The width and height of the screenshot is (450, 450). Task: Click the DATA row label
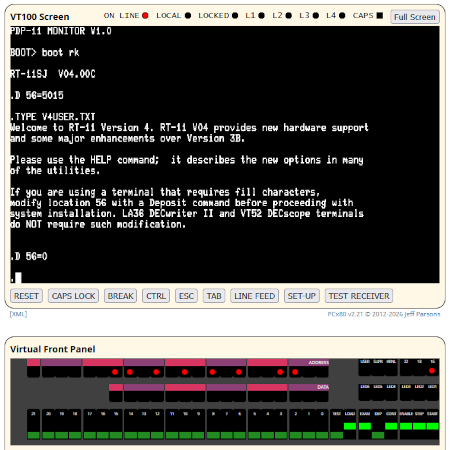click(x=323, y=387)
